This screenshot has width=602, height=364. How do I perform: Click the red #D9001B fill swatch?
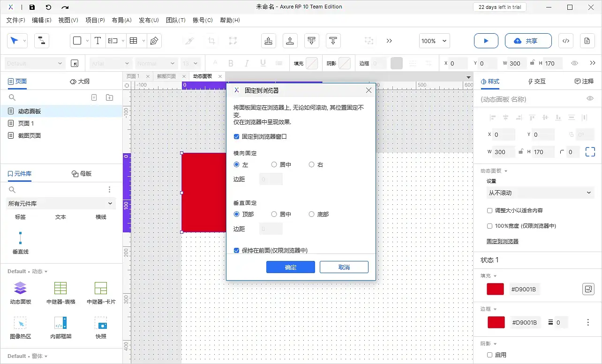coord(495,289)
